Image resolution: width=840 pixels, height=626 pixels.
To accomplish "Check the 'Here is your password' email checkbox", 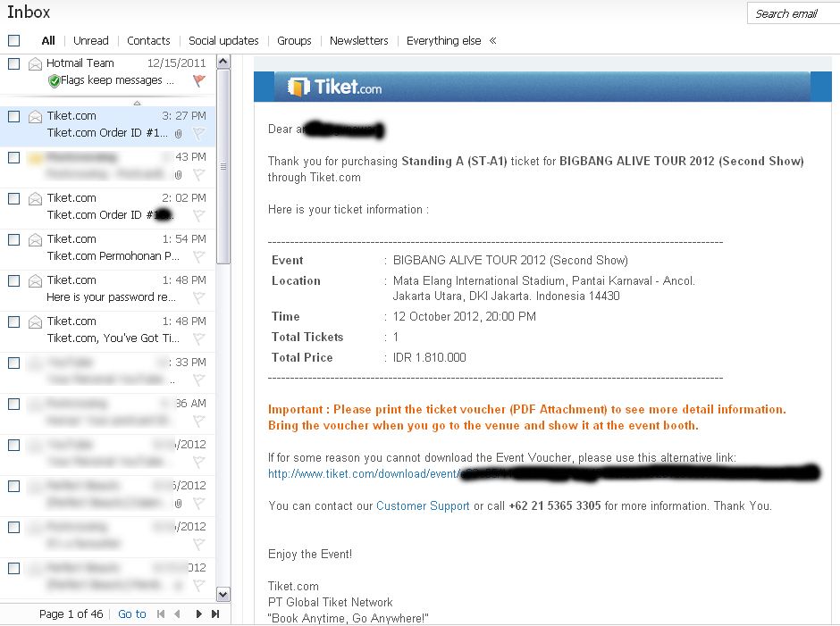I will 14,280.
